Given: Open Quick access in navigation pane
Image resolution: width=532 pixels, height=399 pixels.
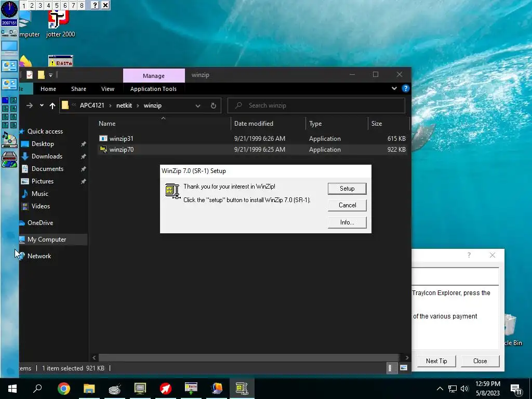Looking at the screenshot, I should pos(45,131).
